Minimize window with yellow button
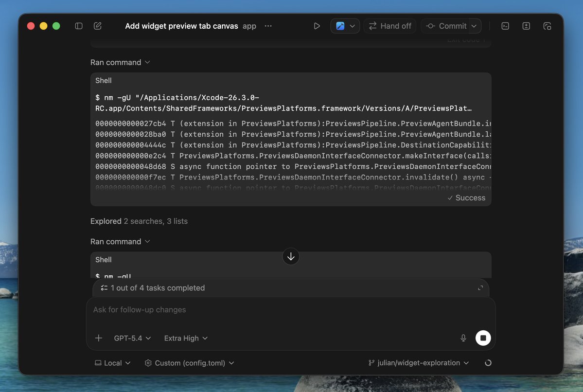The height and width of the screenshot is (392, 583). [x=43, y=26]
